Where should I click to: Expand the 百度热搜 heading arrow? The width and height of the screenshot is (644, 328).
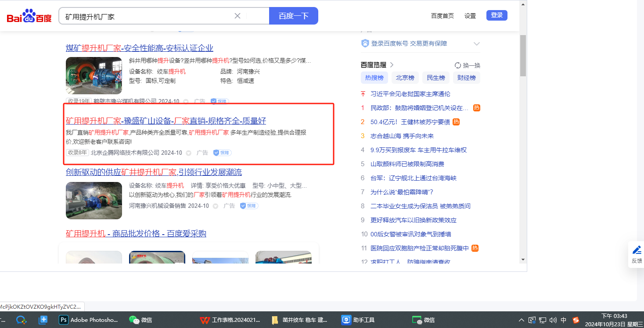coord(392,65)
